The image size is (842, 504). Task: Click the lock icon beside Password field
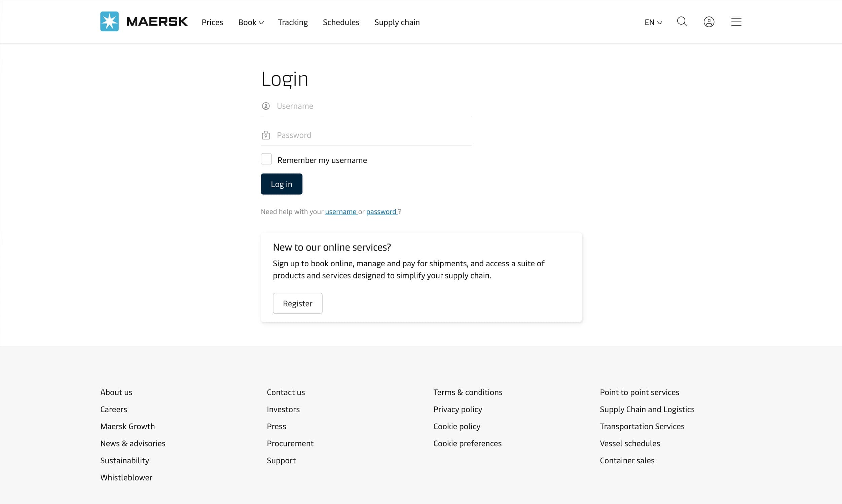[266, 135]
